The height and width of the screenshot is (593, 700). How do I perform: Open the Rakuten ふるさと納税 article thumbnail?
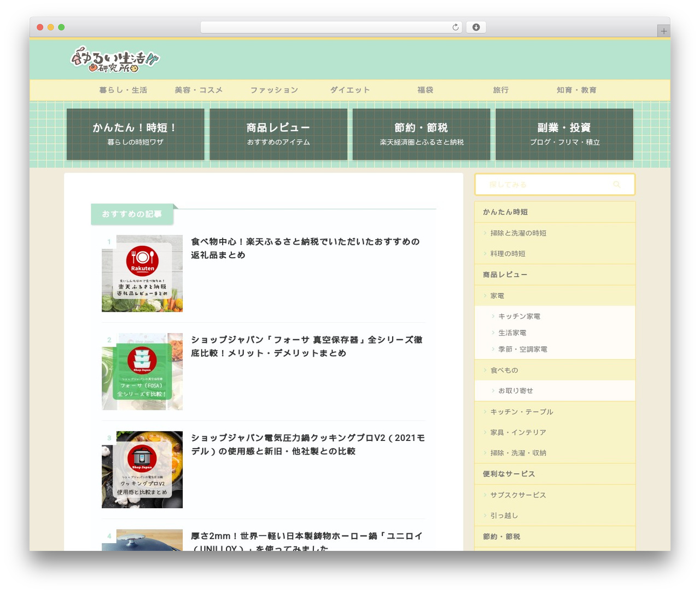point(142,274)
